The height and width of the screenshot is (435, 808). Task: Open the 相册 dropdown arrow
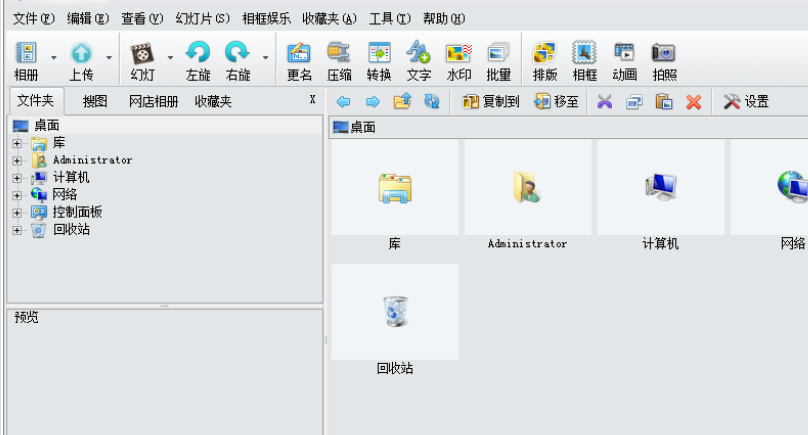[x=54, y=57]
